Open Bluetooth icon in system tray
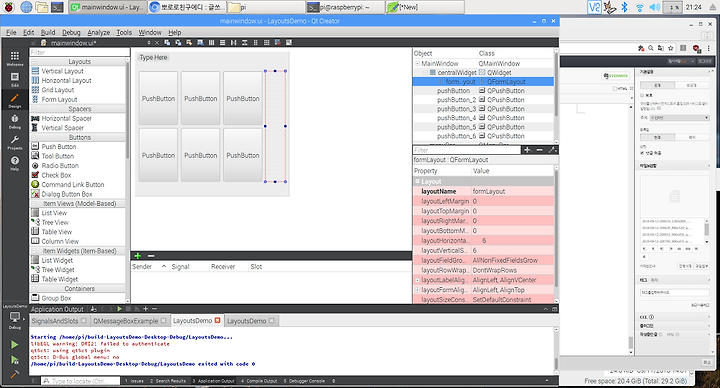 point(624,7)
